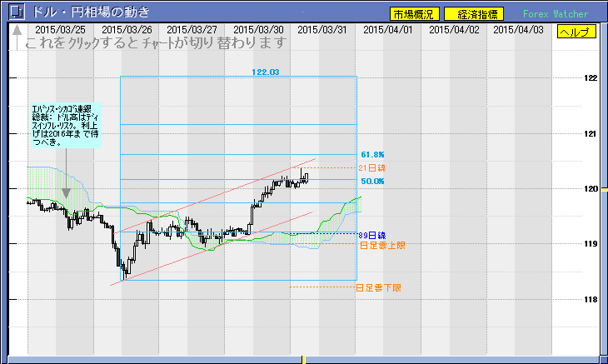Click the 61.8% Fibonacci label

point(372,155)
